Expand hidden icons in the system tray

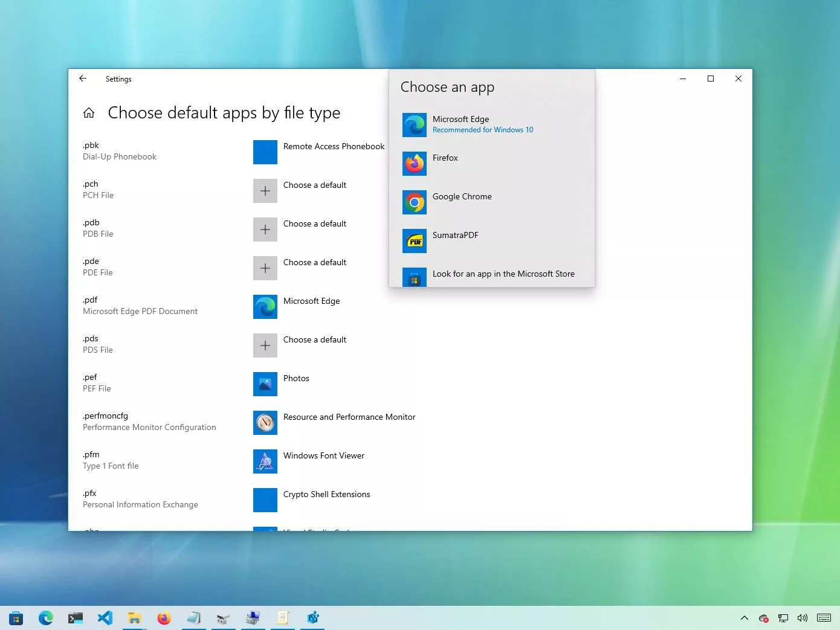click(745, 618)
